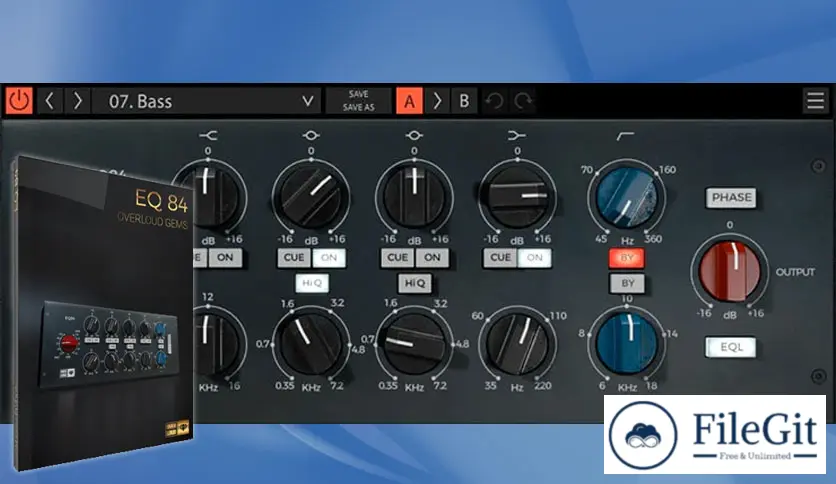The height and width of the screenshot is (484, 836).
Task: Adjust blue 6-18 KHz filter knob
Action: coord(626,343)
